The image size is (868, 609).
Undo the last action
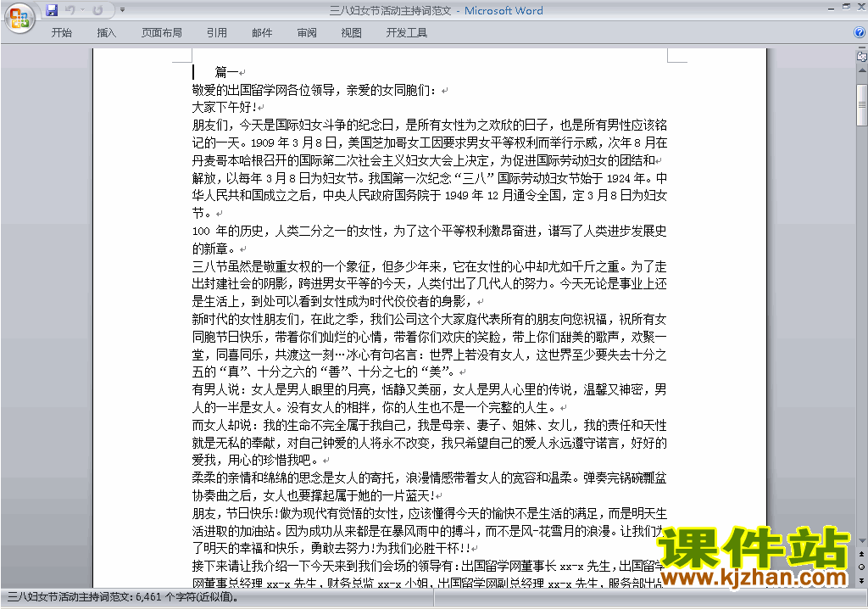coord(70,10)
